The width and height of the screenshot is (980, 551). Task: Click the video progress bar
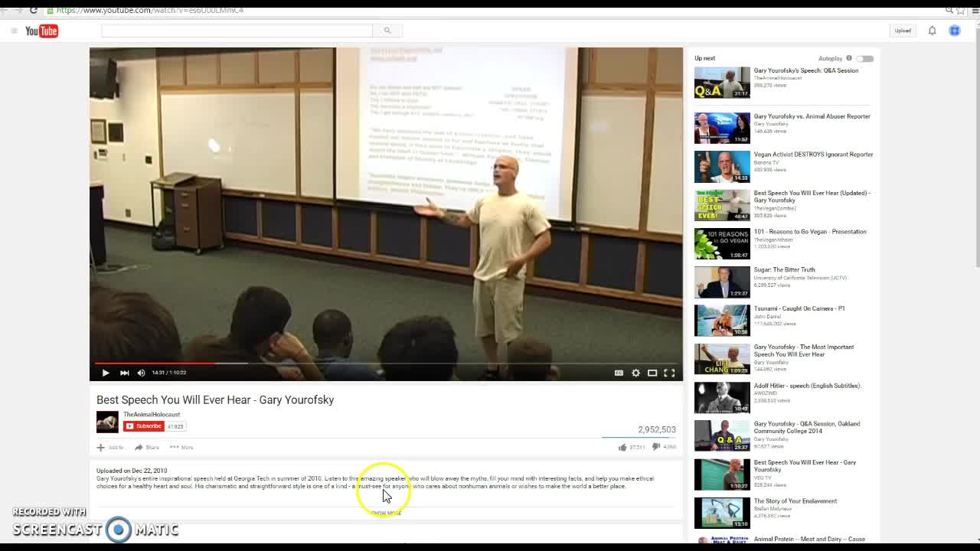point(386,363)
